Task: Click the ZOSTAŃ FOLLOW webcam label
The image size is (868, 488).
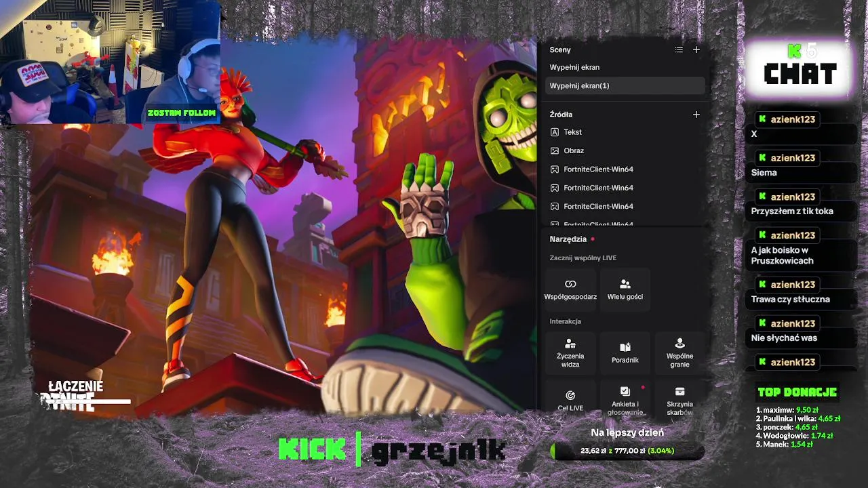Action: [181, 113]
